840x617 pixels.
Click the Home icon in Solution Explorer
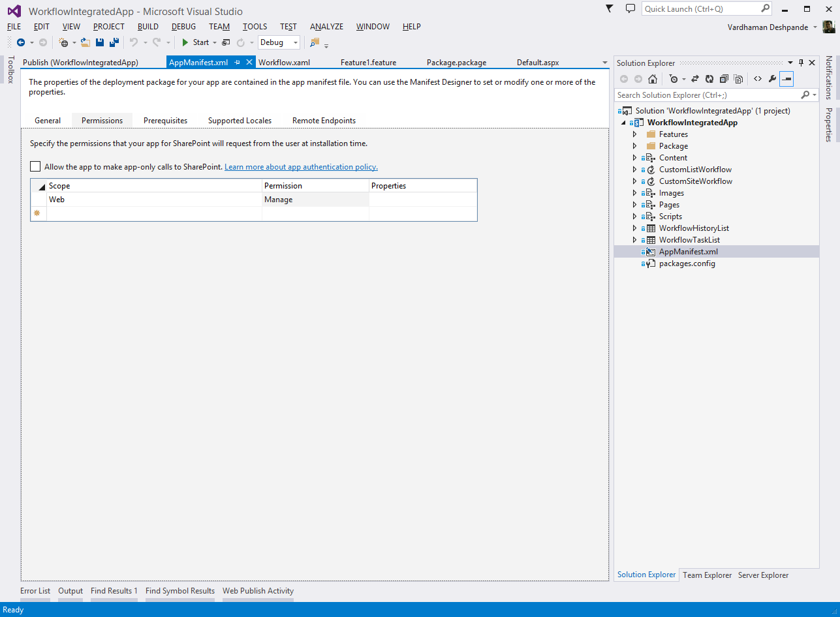(652, 79)
